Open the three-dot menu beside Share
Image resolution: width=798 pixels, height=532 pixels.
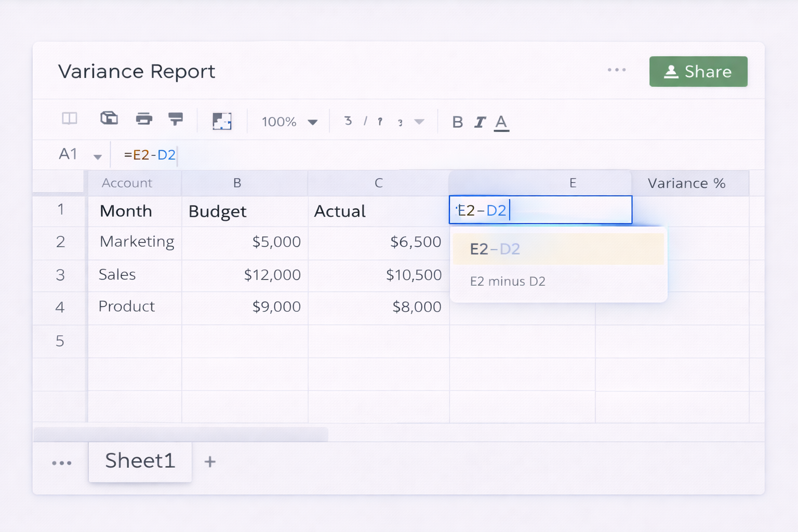coord(617,70)
